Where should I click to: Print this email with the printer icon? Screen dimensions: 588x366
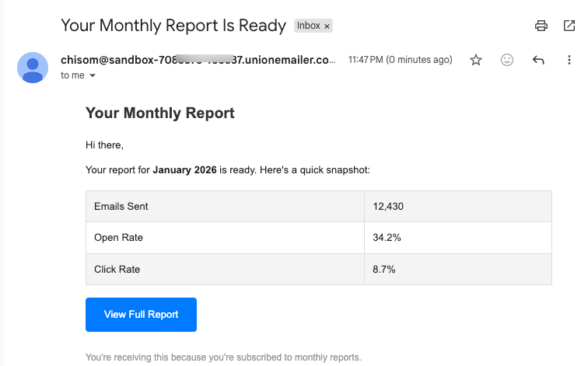click(541, 26)
